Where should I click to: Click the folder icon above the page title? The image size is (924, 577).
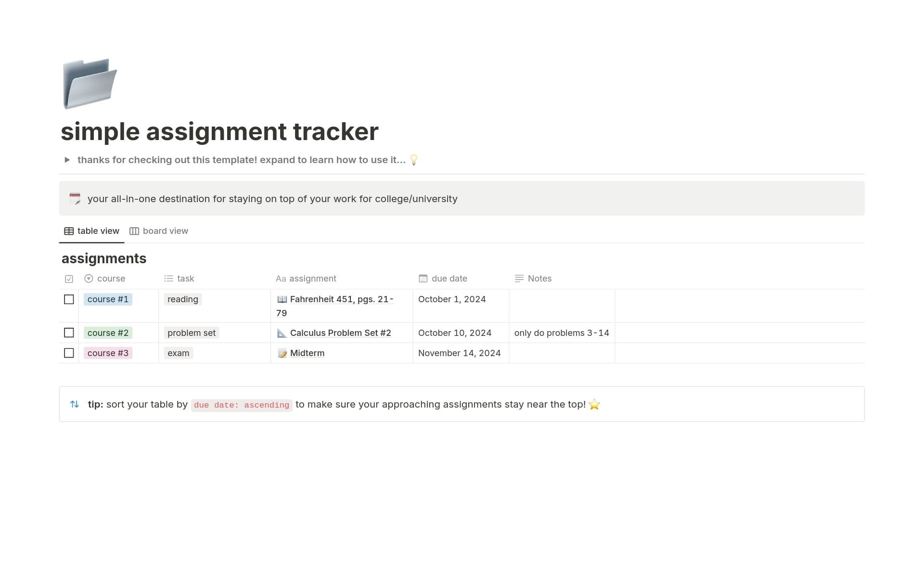click(x=90, y=84)
